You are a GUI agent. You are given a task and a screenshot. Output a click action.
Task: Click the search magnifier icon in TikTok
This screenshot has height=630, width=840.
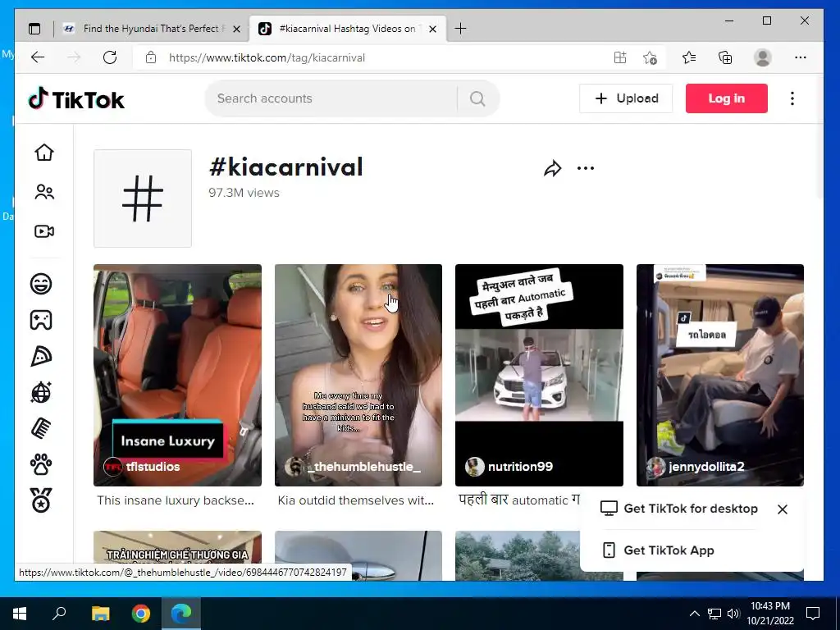(477, 98)
